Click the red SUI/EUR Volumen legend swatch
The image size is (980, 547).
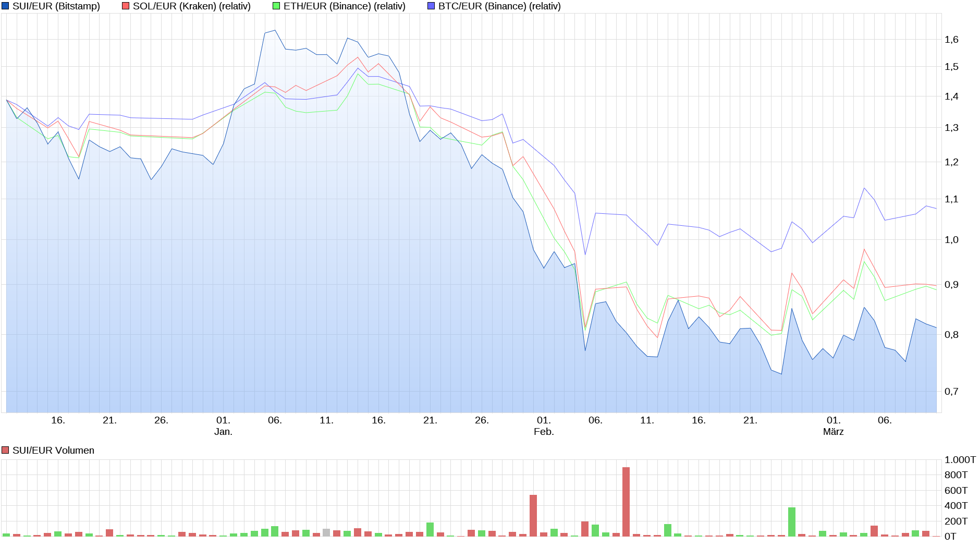5,450
